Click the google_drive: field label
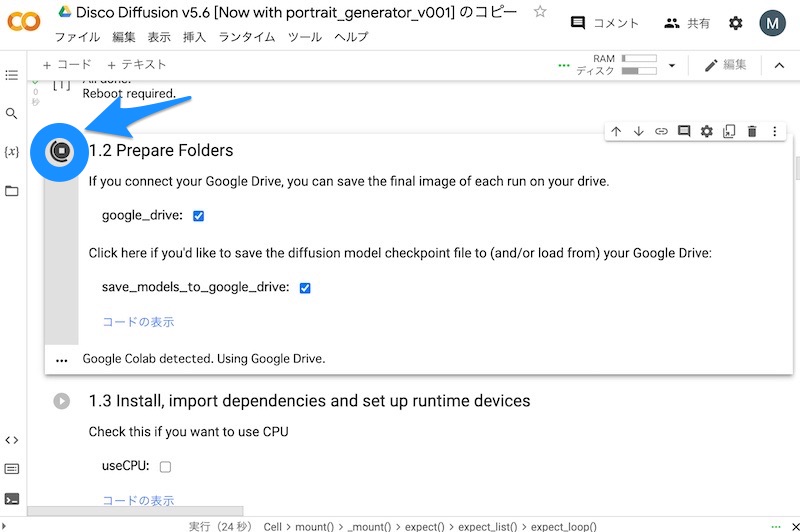This screenshot has width=800, height=532. pyautogui.click(x=142, y=215)
